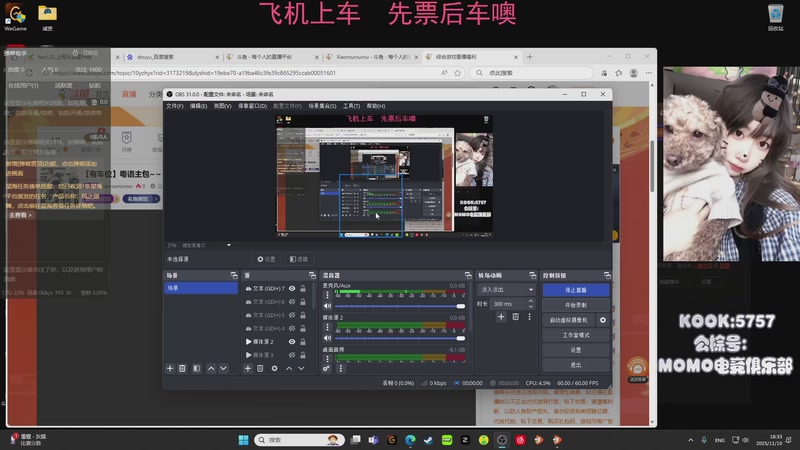
Task: Decrease transition duration with stepper down arrow
Action: (x=531, y=307)
